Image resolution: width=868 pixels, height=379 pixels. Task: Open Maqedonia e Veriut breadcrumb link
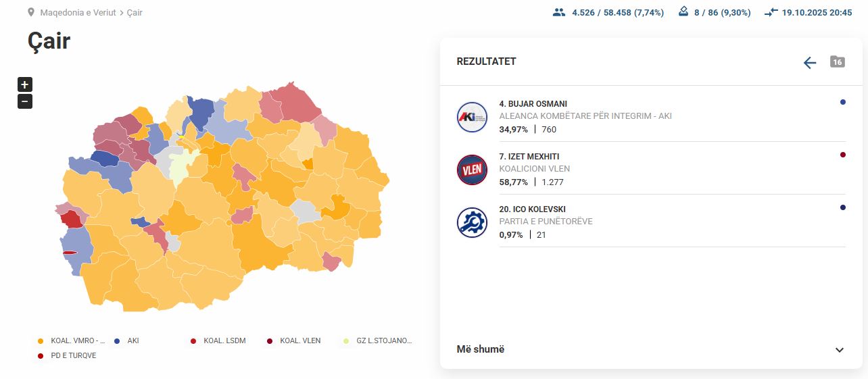tap(78, 13)
